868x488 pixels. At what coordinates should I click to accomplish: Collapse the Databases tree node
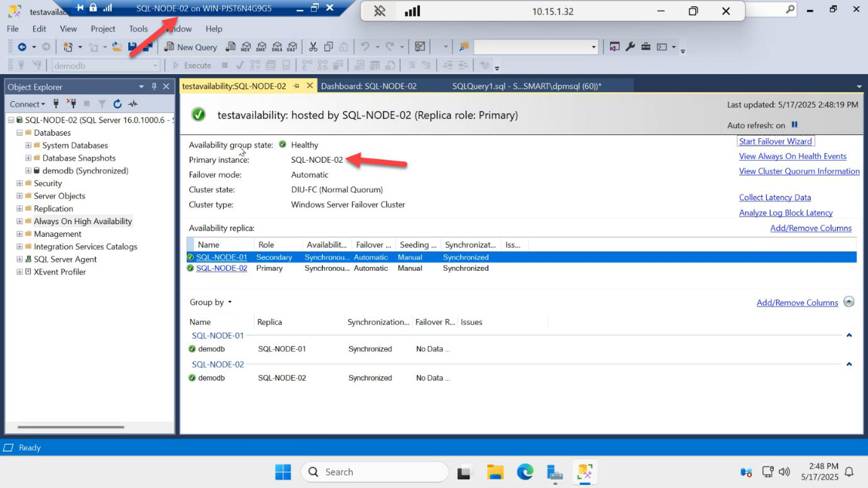[19, 133]
